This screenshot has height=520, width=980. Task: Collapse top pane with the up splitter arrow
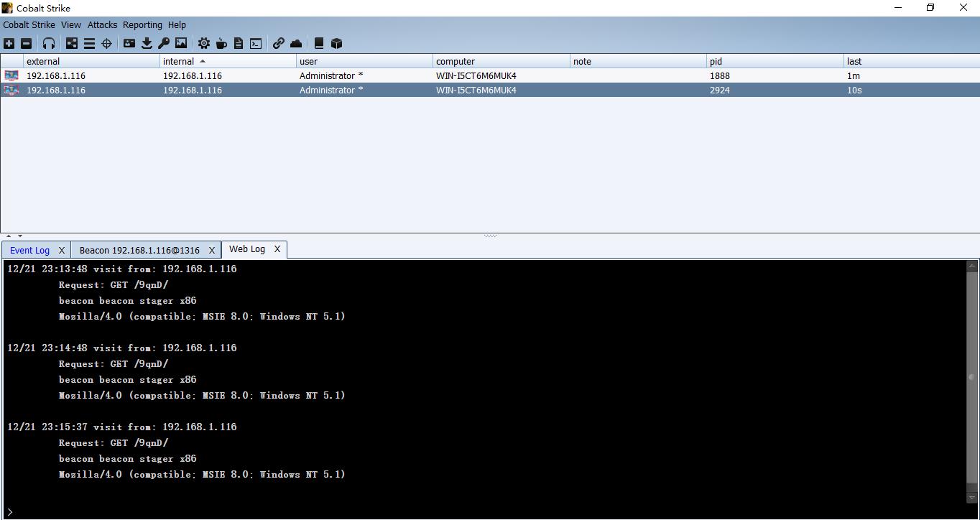9,236
